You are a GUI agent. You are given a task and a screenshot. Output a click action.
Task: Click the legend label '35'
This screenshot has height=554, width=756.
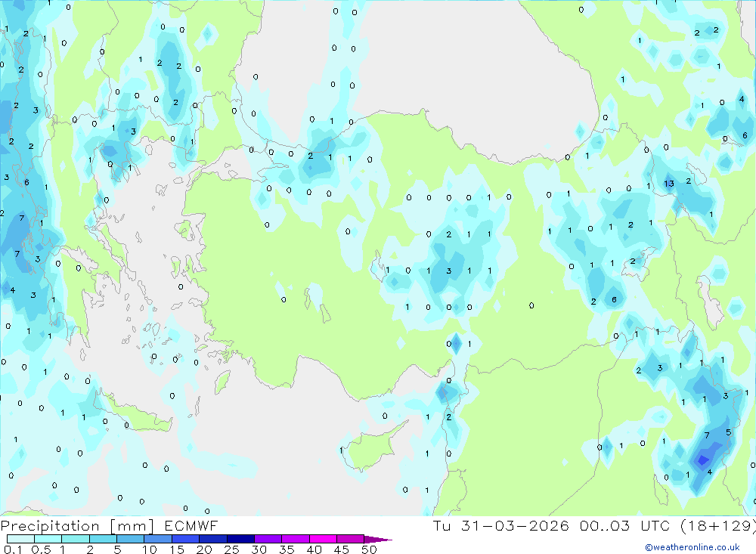coord(287,549)
